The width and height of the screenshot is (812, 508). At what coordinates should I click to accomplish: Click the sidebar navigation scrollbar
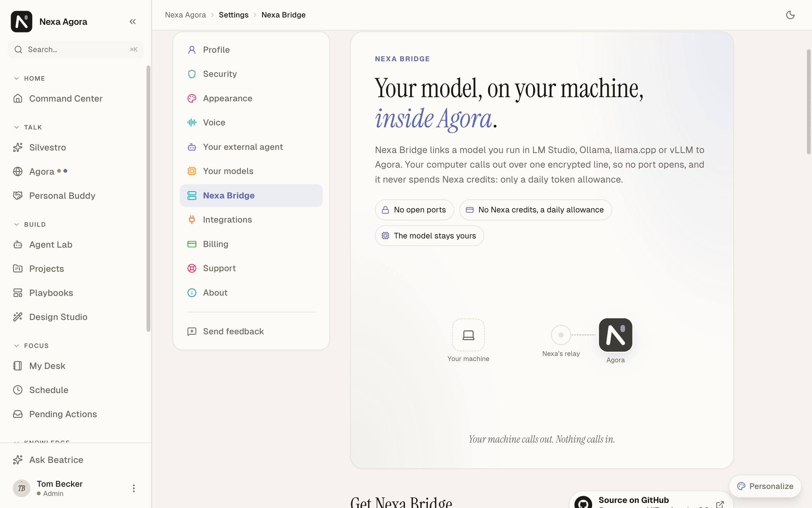pos(148,198)
